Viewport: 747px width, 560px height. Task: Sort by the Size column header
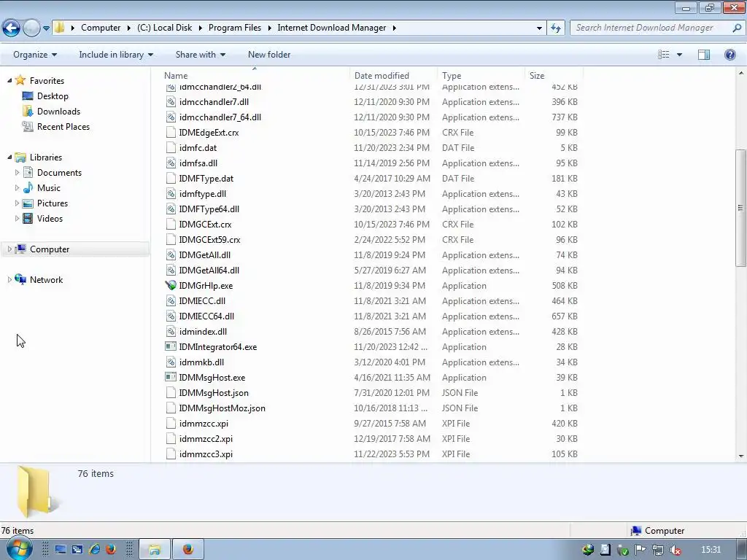(554, 75)
